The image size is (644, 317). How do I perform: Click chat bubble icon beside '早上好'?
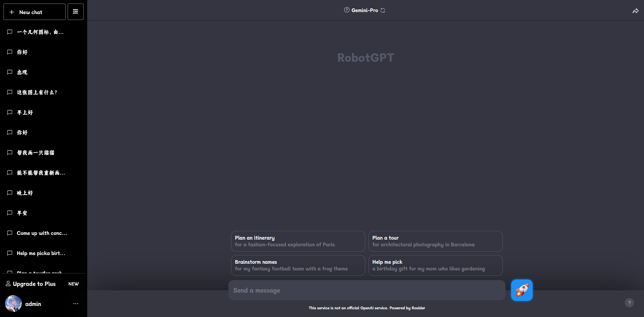coord(10,112)
